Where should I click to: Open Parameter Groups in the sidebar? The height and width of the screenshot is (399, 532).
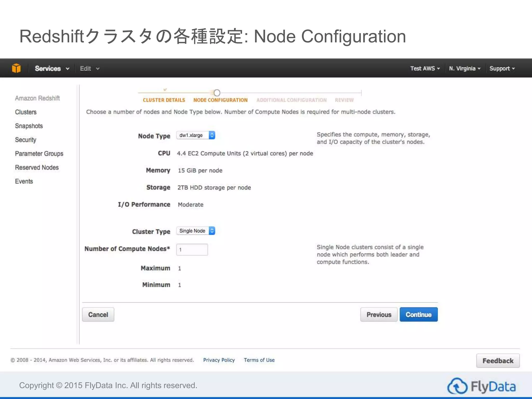(x=39, y=154)
